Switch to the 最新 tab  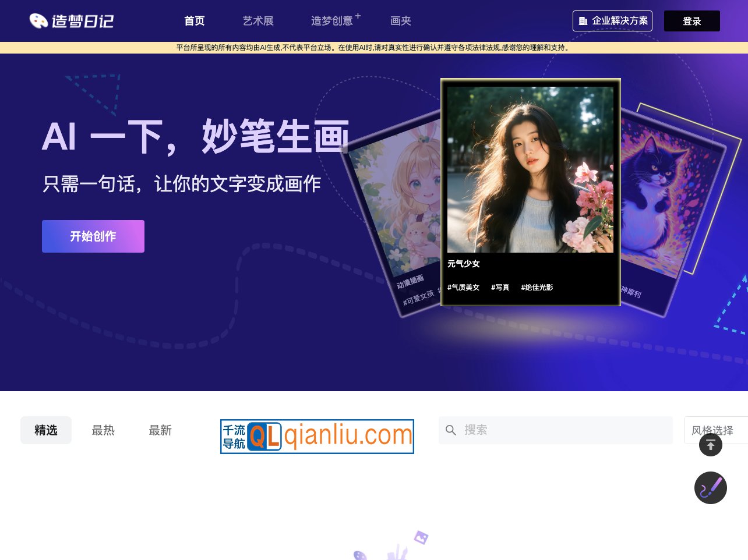pyautogui.click(x=160, y=430)
